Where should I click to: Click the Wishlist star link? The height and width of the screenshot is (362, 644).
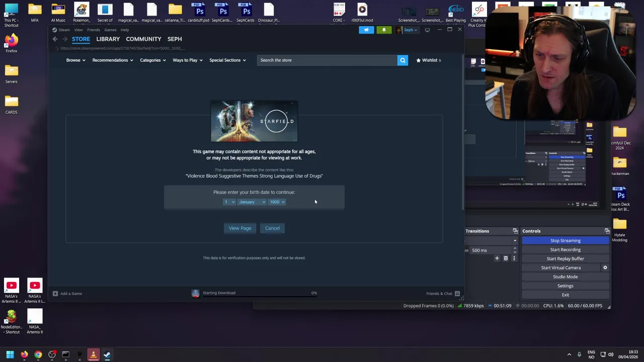(428, 60)
